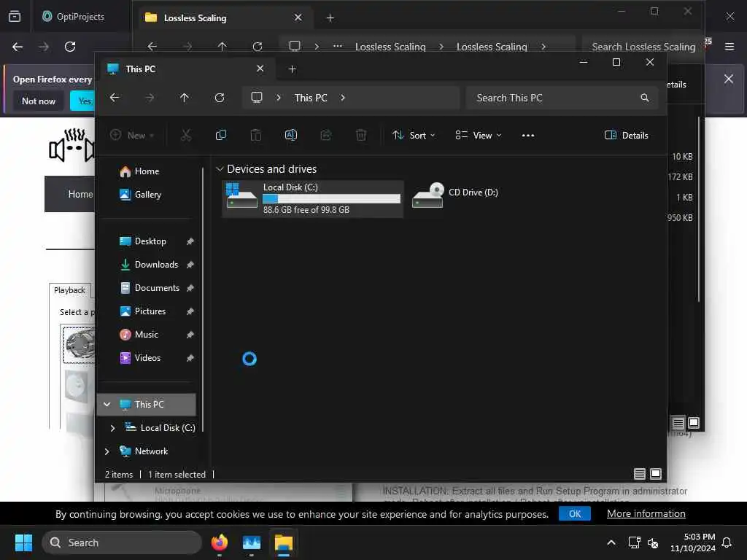
Task: Click the taskbar Search box
Action: [x=122, y=542]
